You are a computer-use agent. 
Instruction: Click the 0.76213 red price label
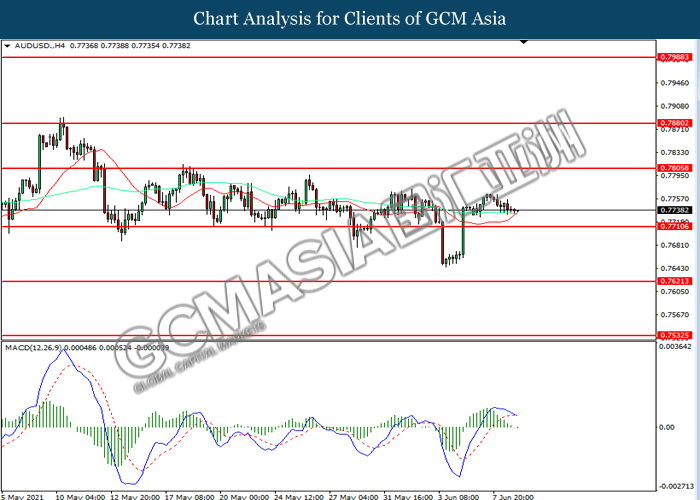point(675,281)
